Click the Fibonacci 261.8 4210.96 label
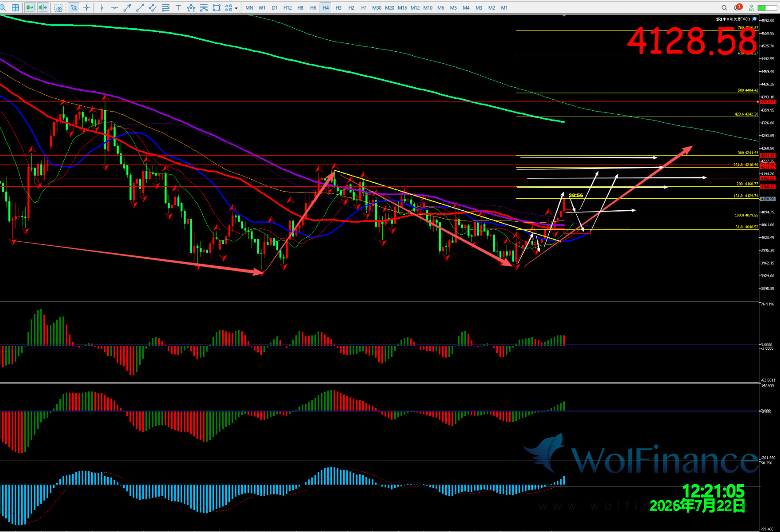Screen dimensions: 780x532 coord(746,165)
